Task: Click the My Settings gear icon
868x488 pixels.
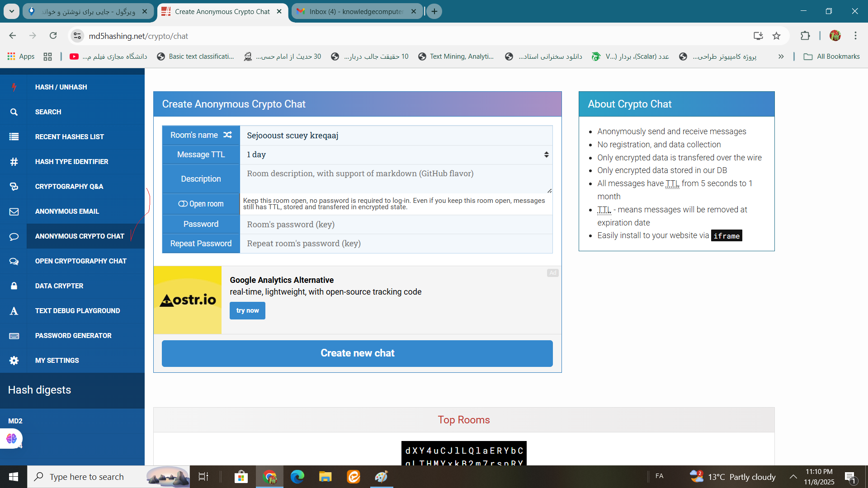Action: pos(14,361)
